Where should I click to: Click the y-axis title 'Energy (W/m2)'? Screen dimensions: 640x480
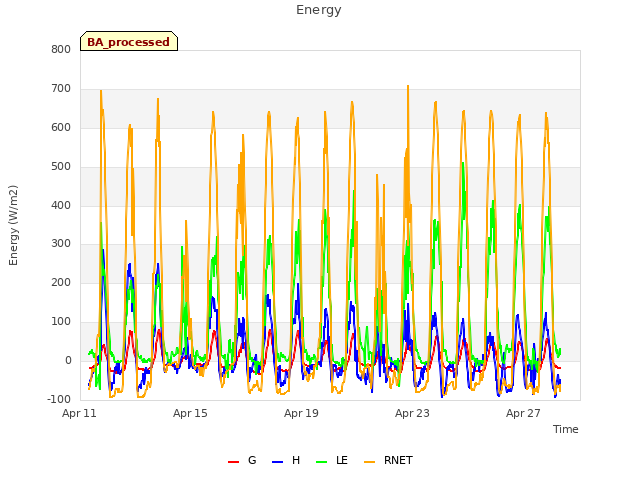(13, 225)
